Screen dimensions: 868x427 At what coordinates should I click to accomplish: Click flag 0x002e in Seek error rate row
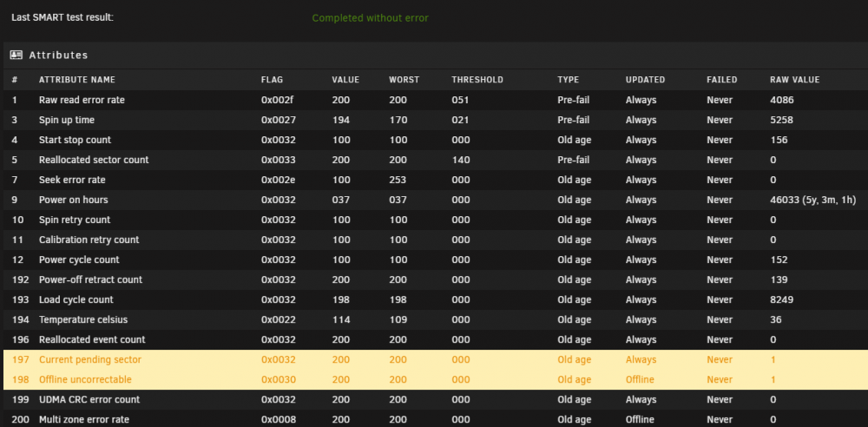tap(278, 180)
